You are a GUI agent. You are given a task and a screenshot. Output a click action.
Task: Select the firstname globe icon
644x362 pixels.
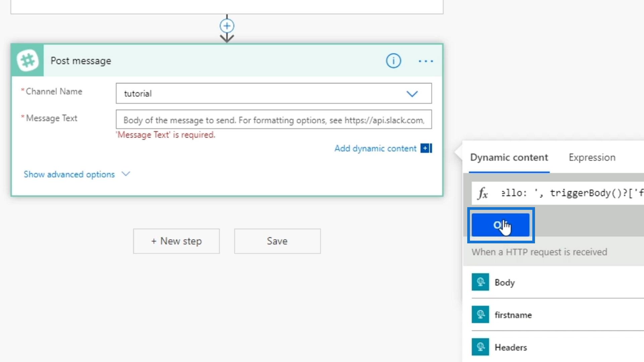click(480, 314)
